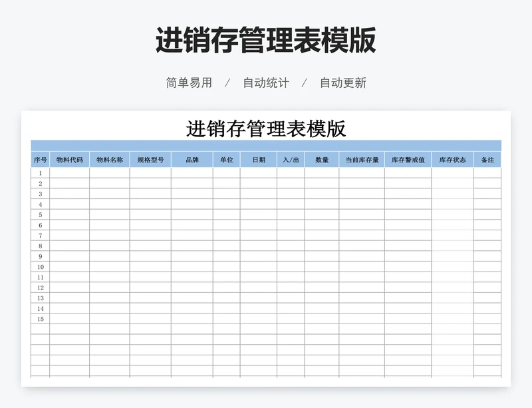
Task: Click the subtitle text 自动更新
Action: pyautogui.click(x=343, y=83)
